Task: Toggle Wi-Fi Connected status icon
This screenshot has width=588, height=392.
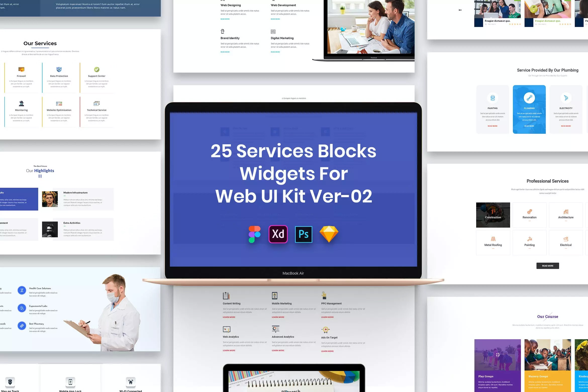Action: click(131, 382)
